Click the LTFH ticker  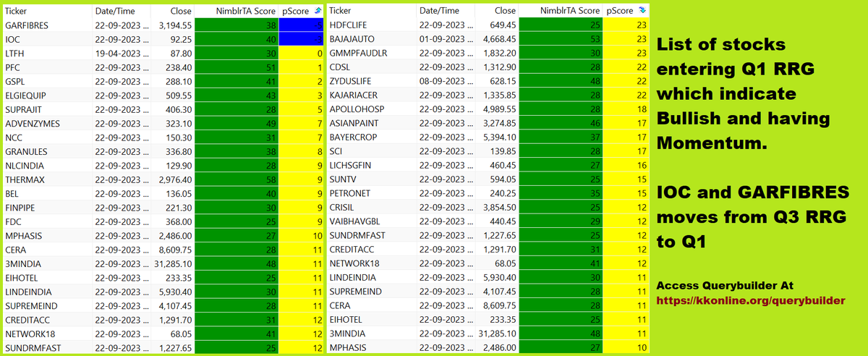pyautogui.click(x=14, y=53)
